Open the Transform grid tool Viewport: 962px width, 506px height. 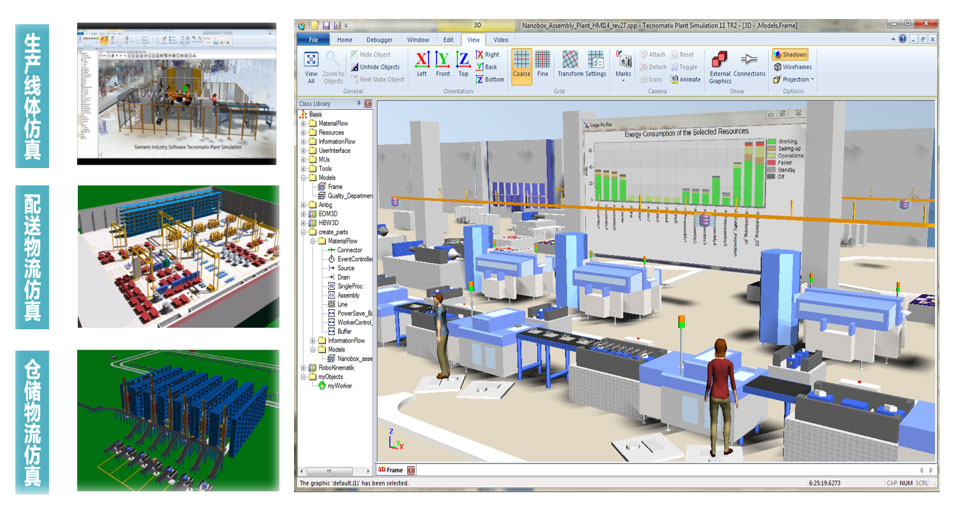pyautogui.click(x=570, y=63)
